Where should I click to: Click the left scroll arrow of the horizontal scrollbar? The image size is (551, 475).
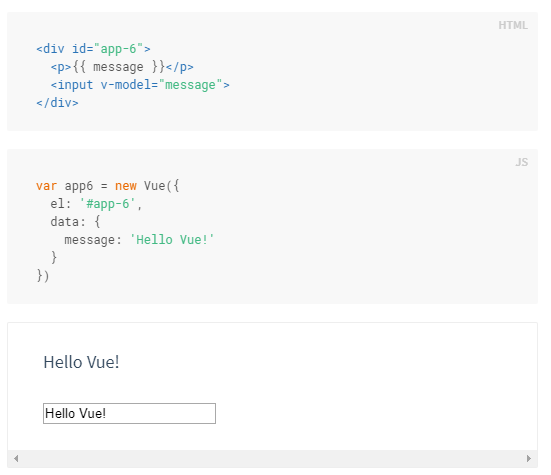click(16, 458)
